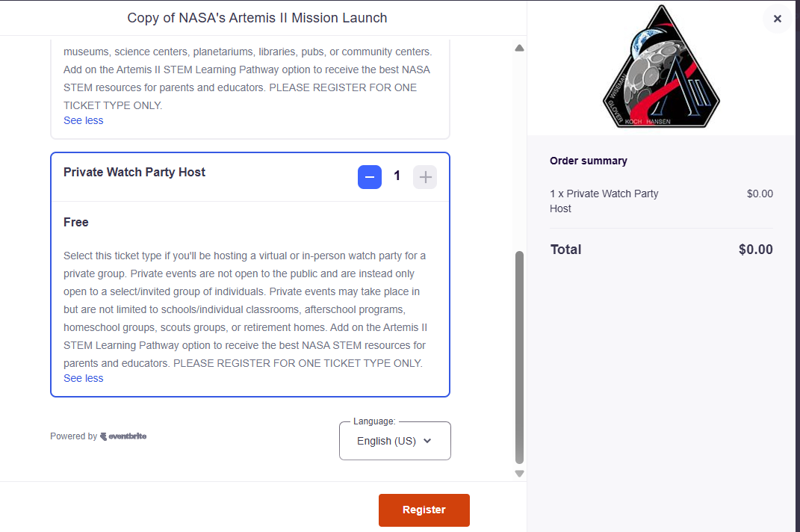
Task: Close the ticket checkout dialog
Action: (x=777, y=19)
